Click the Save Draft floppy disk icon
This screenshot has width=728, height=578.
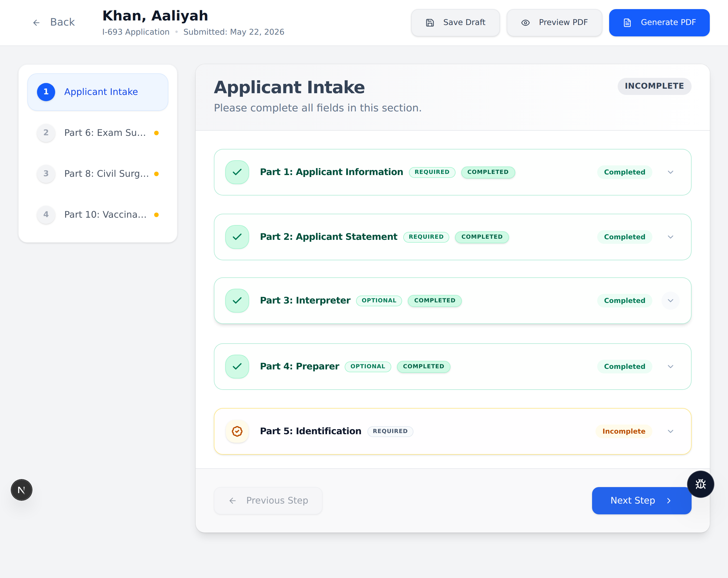(430, 23)
